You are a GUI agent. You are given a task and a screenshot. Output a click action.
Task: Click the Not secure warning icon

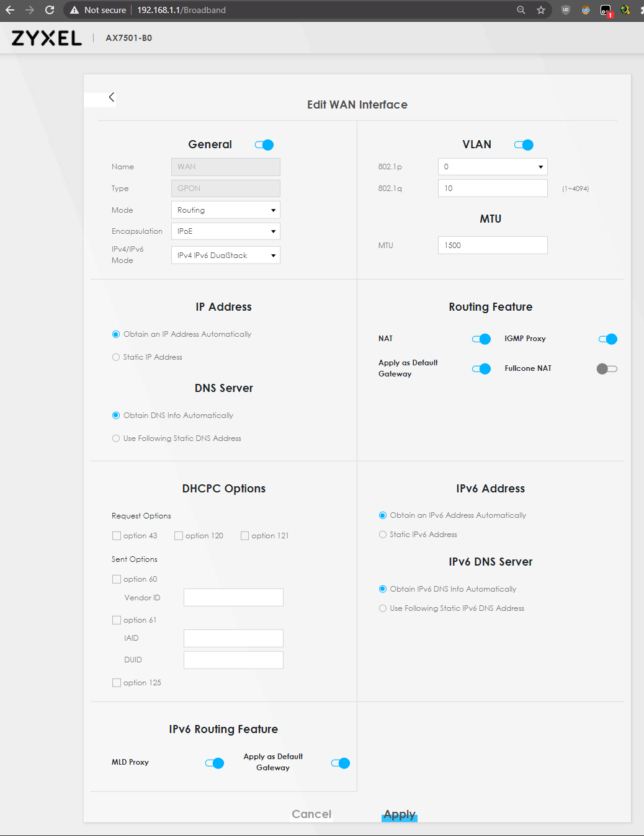tap(74, 10)
